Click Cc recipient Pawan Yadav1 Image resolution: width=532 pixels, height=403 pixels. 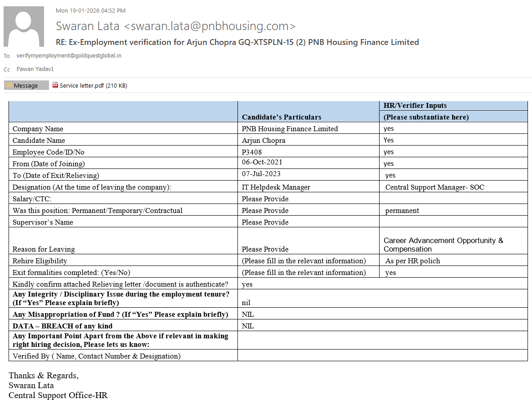35,69
